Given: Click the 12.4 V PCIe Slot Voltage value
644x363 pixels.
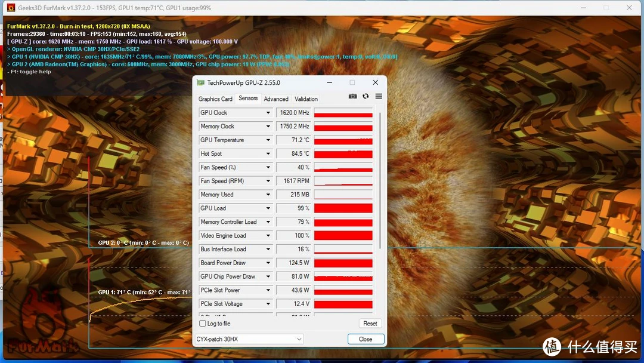Looking at the screenshot, I should coord(293,304).
